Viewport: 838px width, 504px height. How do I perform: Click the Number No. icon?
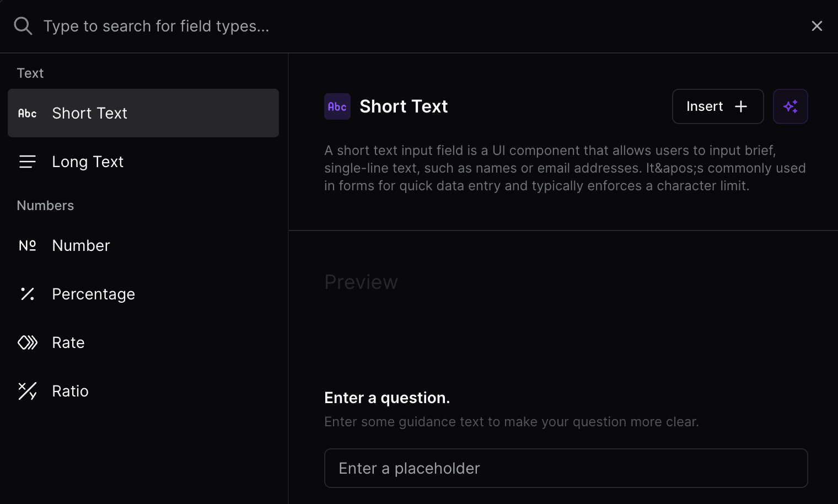click(28, 245)
